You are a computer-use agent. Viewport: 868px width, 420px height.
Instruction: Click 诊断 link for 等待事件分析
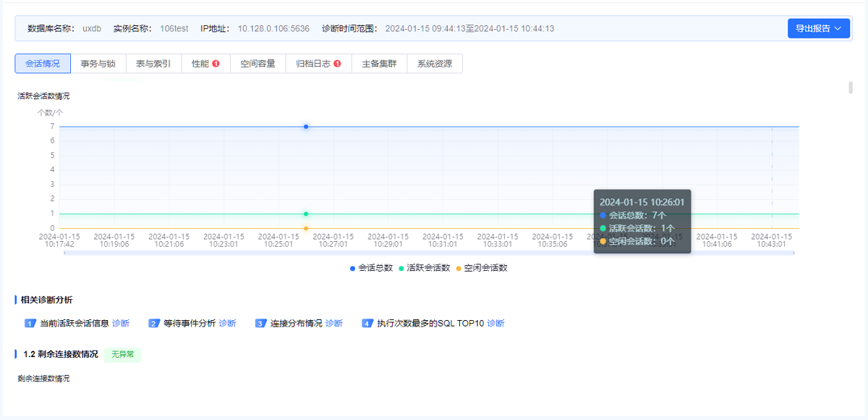227,324
